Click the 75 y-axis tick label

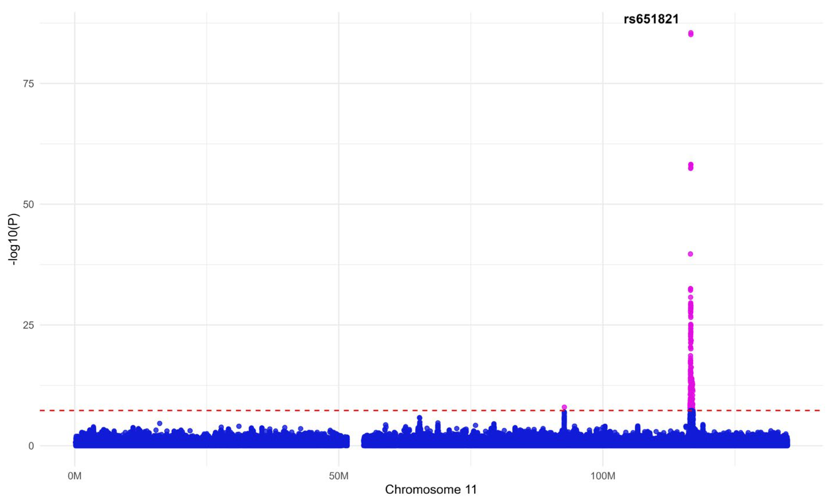pos(28,84)
